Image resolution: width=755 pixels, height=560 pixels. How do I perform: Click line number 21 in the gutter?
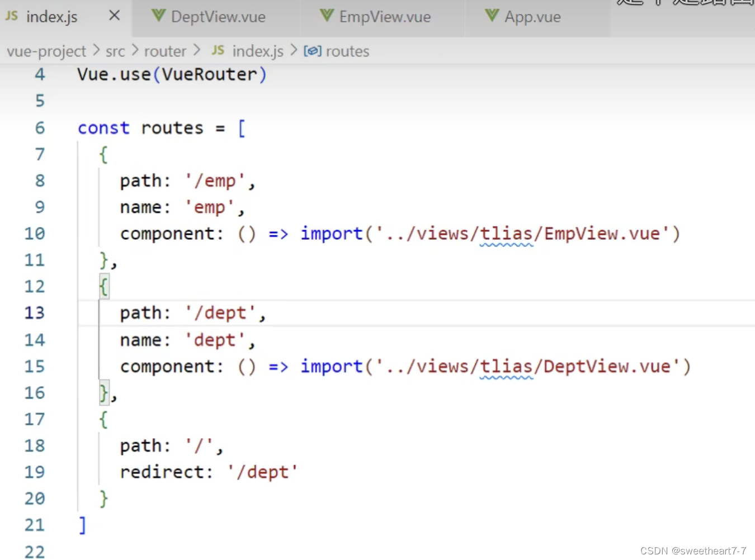click(x=34, y=525)
